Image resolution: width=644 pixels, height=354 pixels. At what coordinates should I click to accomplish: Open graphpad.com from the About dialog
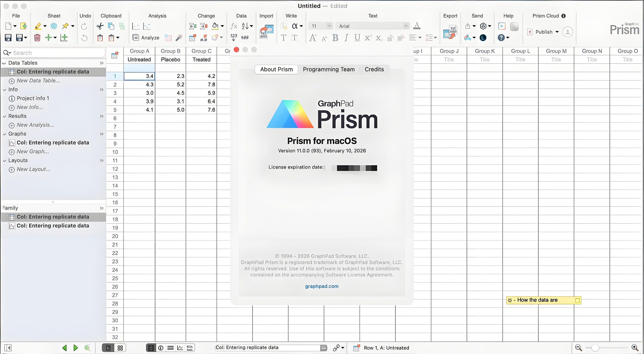pyautogui.click(x=321, y=286)
